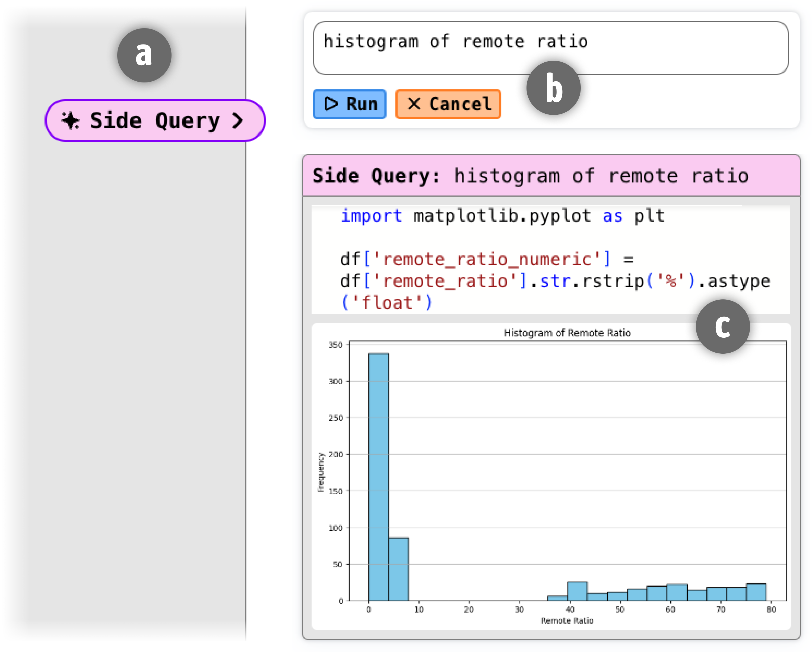Click the Run button
This screenshot has width=812, height=652.
pos(350,104)
